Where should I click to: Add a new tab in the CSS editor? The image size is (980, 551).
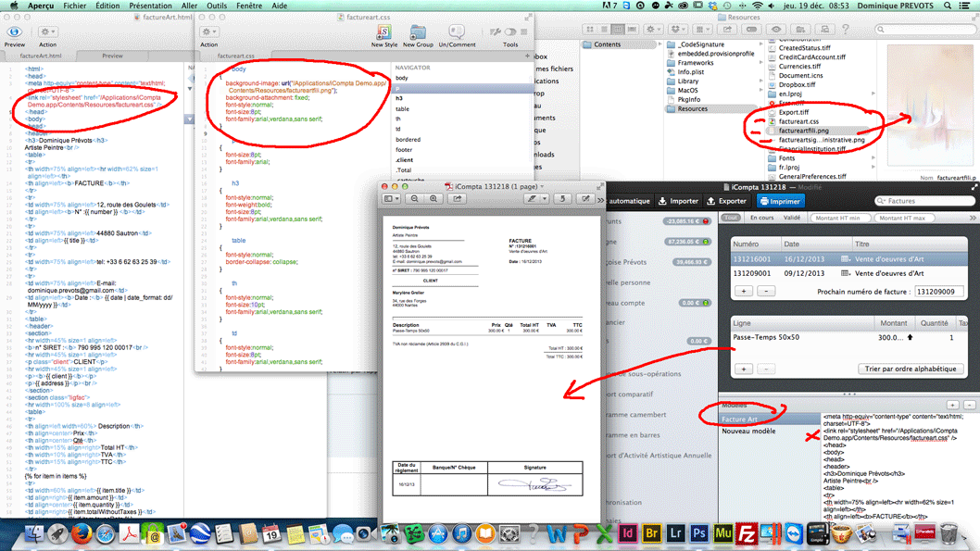pos(527,56)
